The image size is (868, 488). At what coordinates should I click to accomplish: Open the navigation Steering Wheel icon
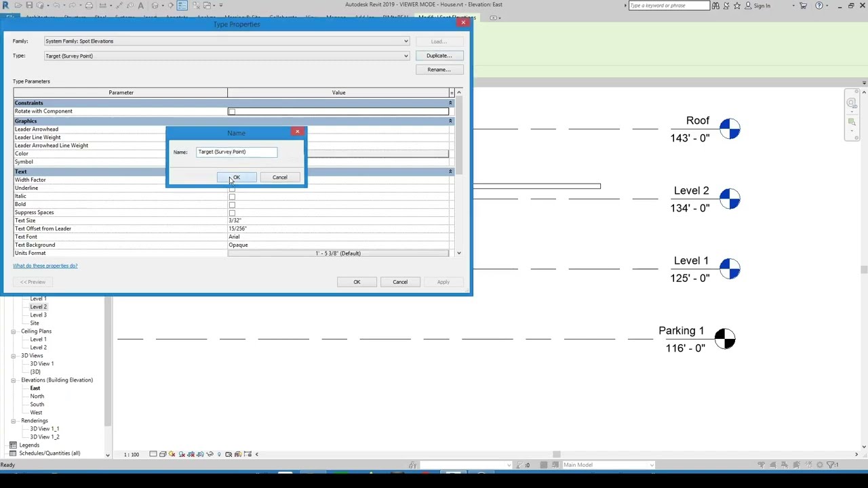click(851, 103)
